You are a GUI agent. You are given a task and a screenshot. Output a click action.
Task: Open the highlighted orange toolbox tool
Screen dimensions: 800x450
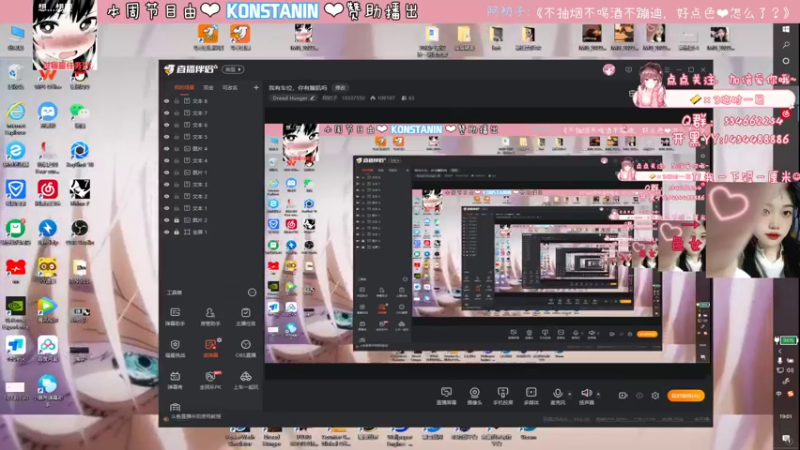click(210, 348)
